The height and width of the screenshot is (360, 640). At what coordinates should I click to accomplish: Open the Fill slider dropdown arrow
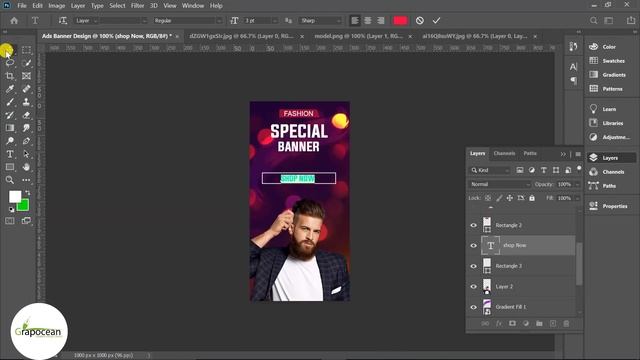click(x=577, y=198)
